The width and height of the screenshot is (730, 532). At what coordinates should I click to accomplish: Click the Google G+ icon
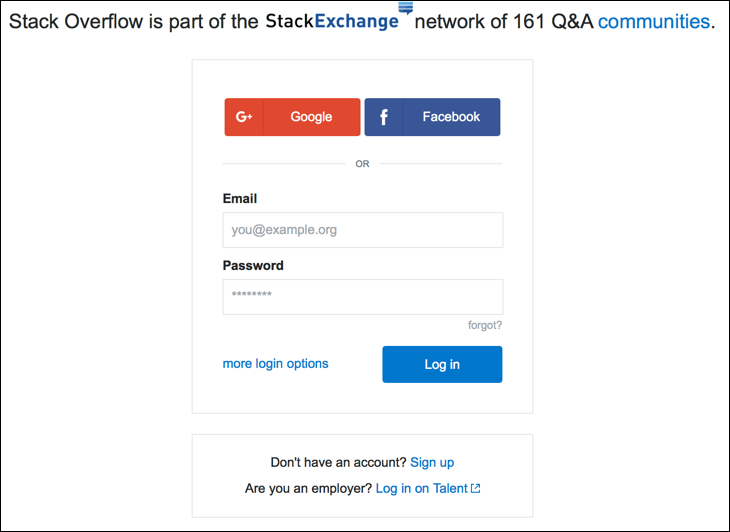pyautogui.click(x=244, y=117)
